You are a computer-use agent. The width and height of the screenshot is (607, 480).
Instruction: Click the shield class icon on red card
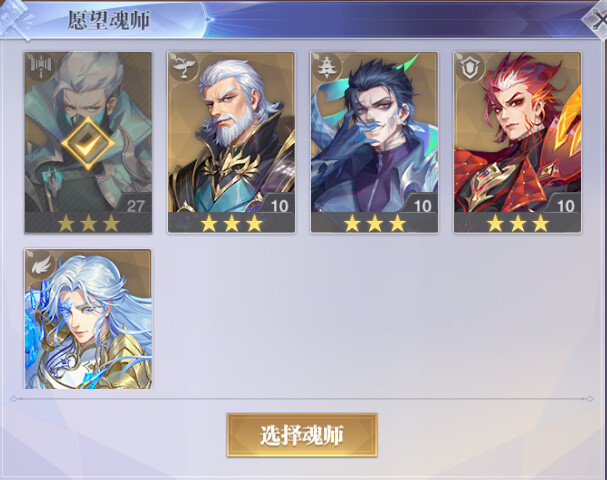tap(468, 67)
